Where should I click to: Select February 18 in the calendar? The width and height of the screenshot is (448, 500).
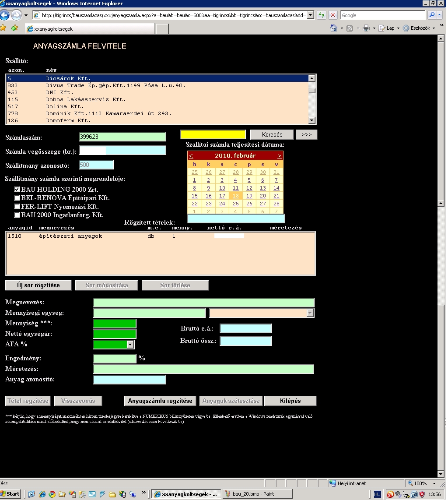(235, 196)
